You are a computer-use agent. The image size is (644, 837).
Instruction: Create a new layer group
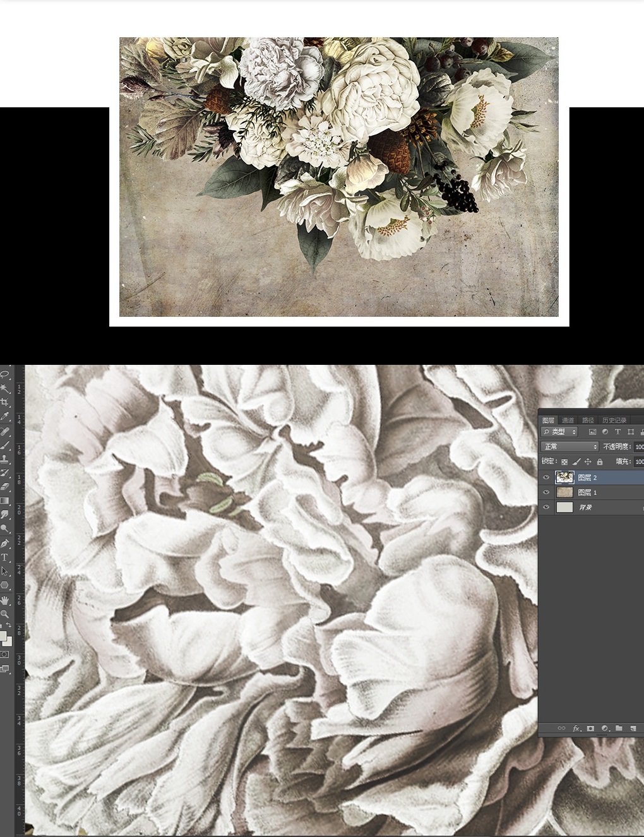pos(619,728)
